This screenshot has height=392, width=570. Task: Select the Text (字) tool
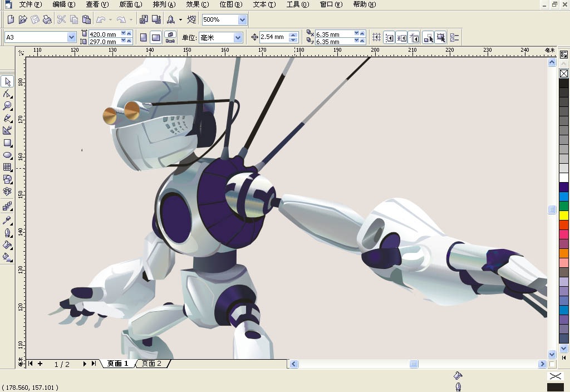pos(7,192)
